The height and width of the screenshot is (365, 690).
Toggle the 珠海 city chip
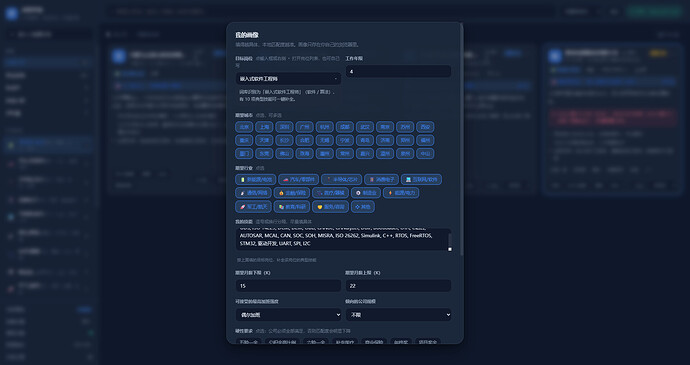coord(305,154)
